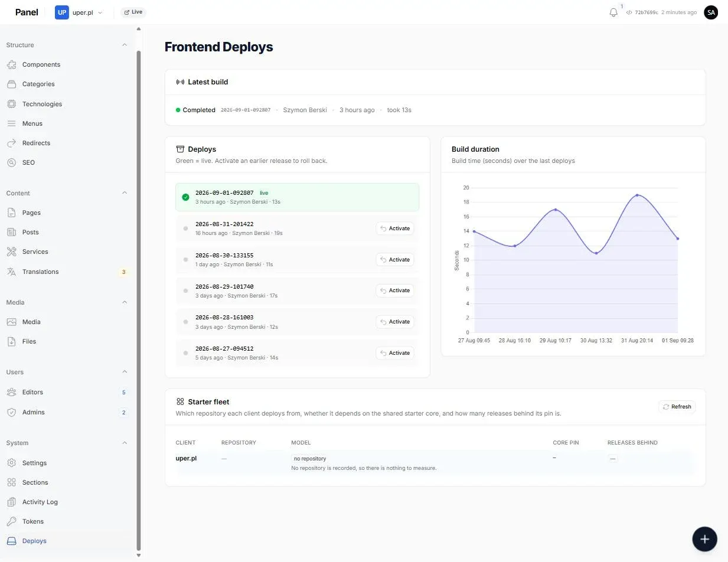Click the Files download icon
Viewport: 728px width, 562px height.
tap(11, 341)
